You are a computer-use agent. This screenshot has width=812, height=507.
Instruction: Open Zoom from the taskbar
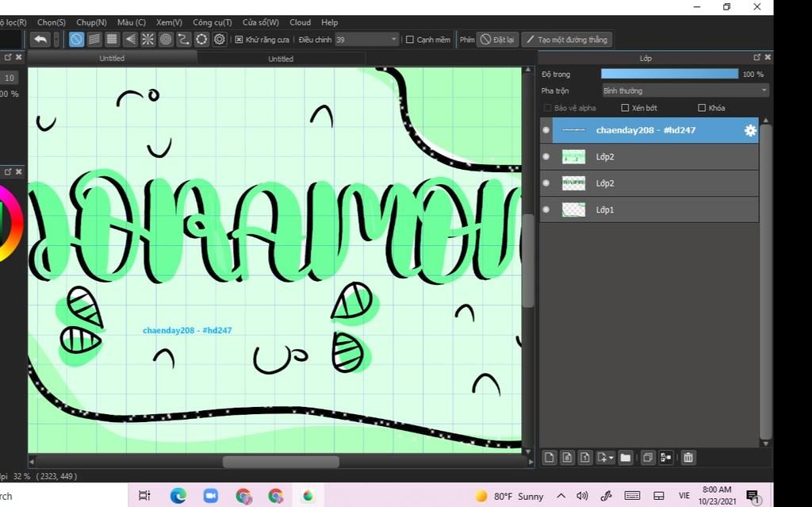210,496
